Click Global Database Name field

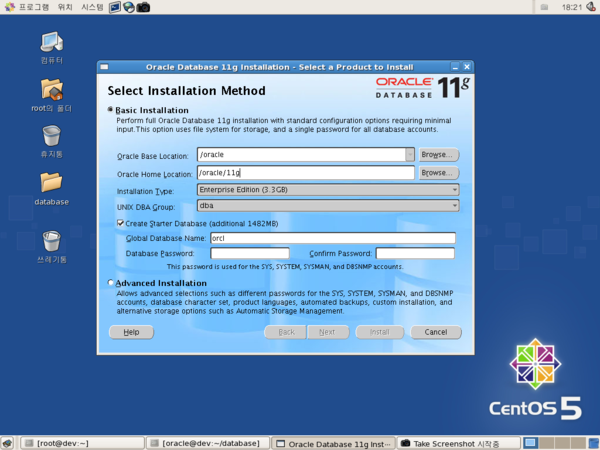click(x=333, y=238)
